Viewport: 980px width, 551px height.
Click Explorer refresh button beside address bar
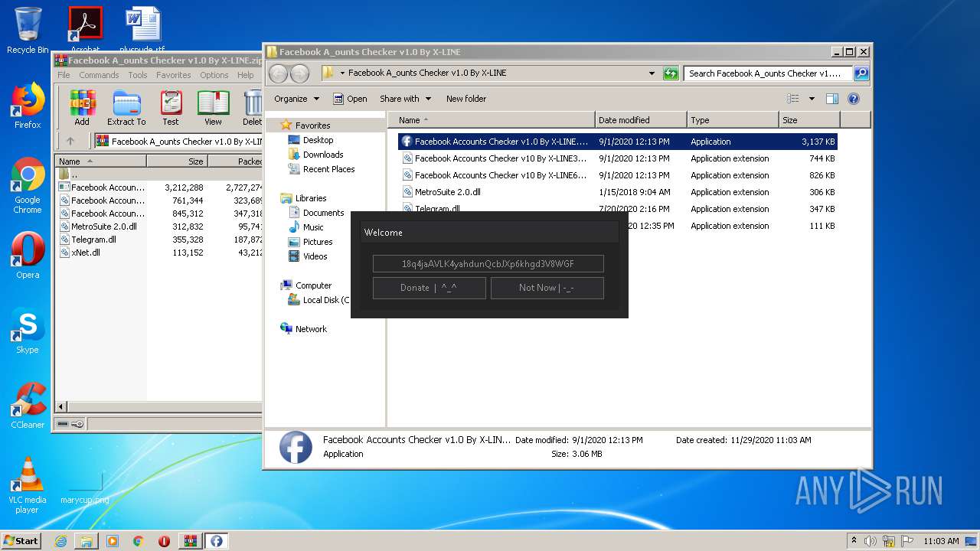pyautogui.click(x=671, y=73)
